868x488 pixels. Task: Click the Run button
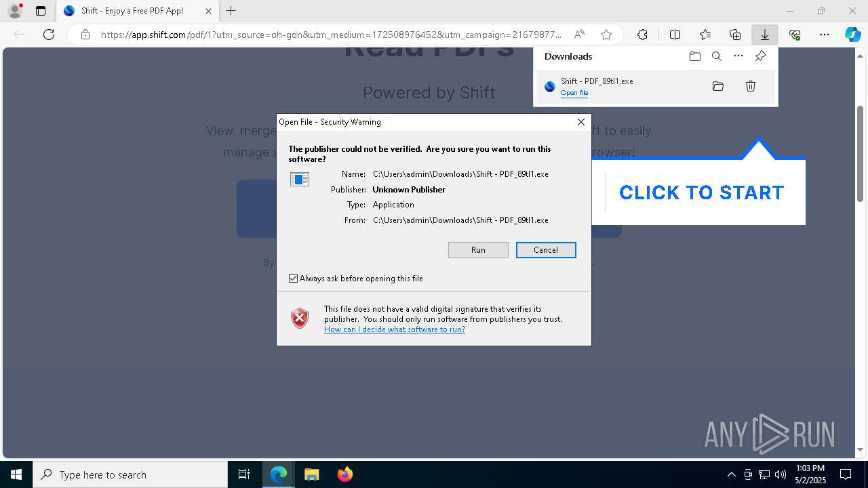pos(478,250)
